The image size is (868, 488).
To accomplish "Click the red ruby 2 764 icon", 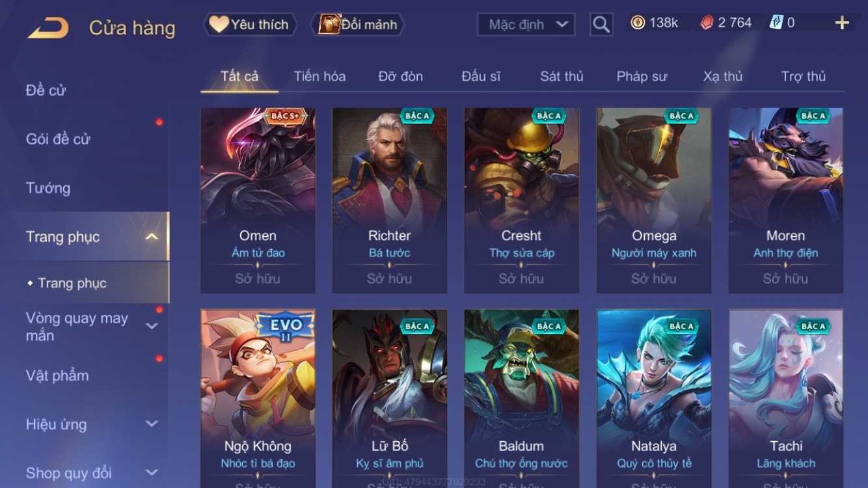I will click(x=707, y=23).
